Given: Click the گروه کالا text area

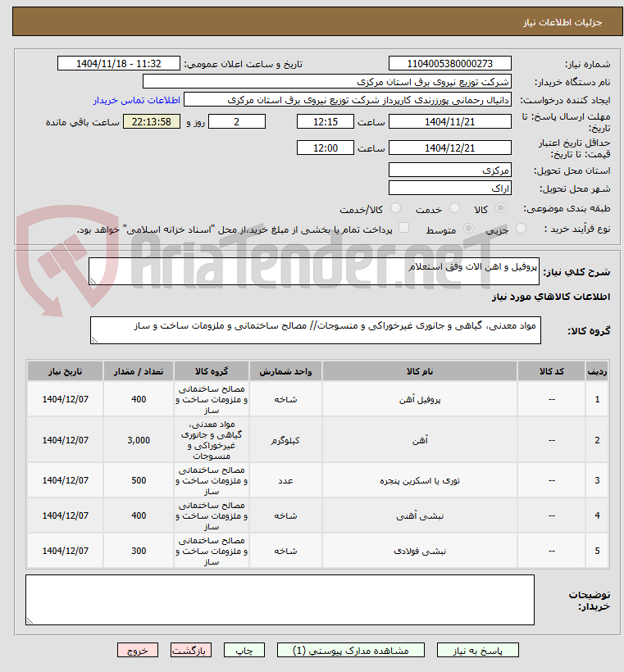Looking at the screenshot, I should click(316, 330).
